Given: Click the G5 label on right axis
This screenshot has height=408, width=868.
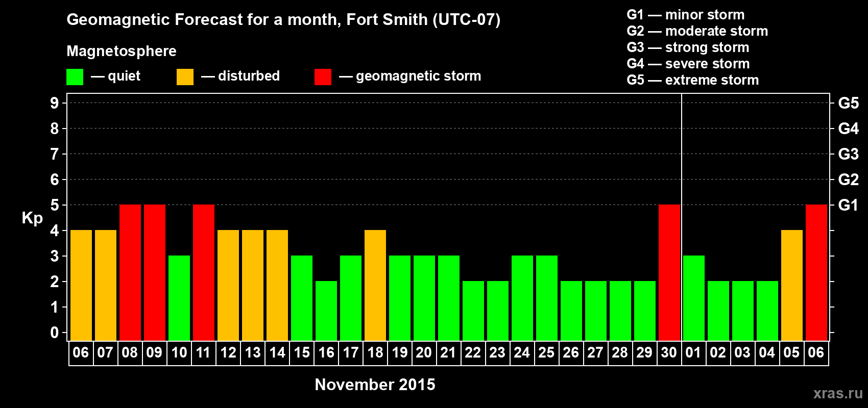Looking at the screenshot, I should coord(849,103).
